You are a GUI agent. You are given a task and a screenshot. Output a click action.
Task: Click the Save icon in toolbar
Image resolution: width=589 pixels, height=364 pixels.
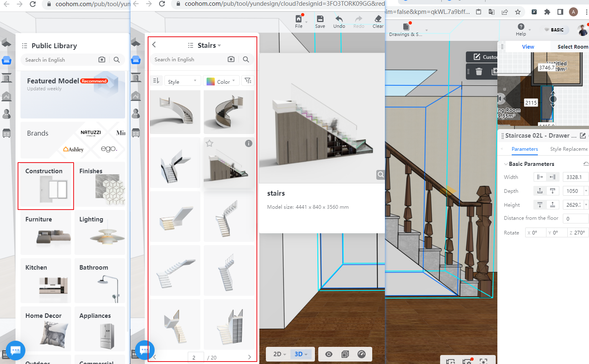[x=320, y=19]
